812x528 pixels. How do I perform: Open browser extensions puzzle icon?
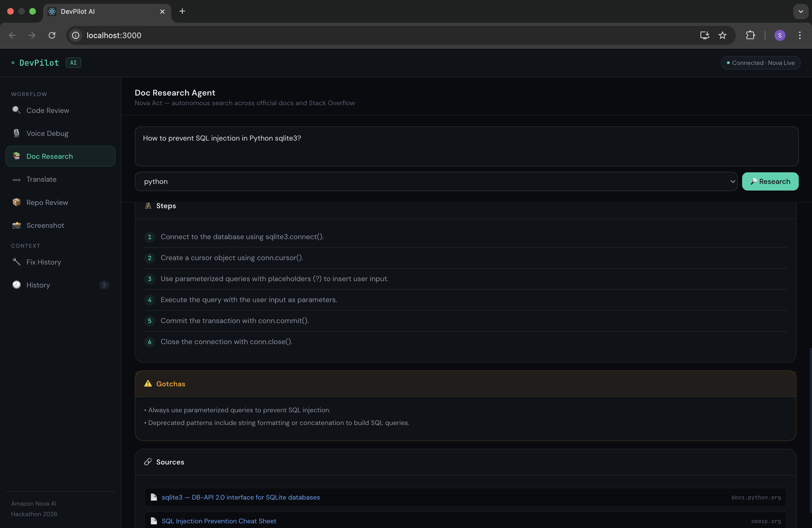(750, 35)
